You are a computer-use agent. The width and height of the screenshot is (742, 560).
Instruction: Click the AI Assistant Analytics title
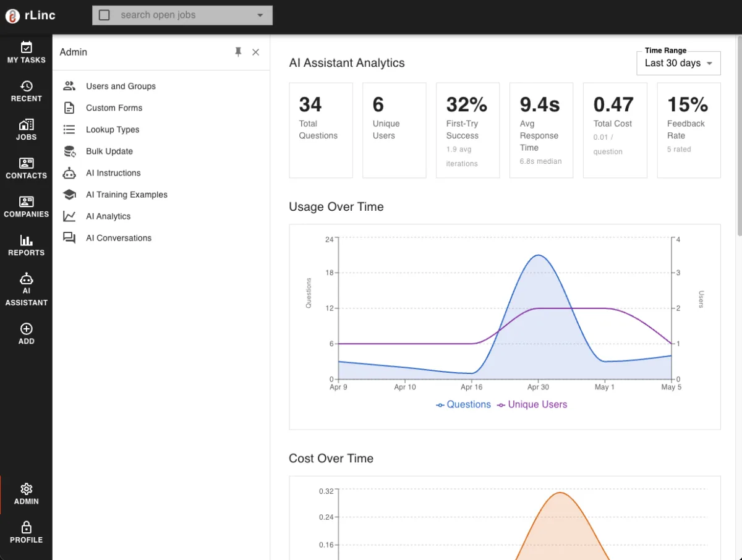click(x=347, y=63)
